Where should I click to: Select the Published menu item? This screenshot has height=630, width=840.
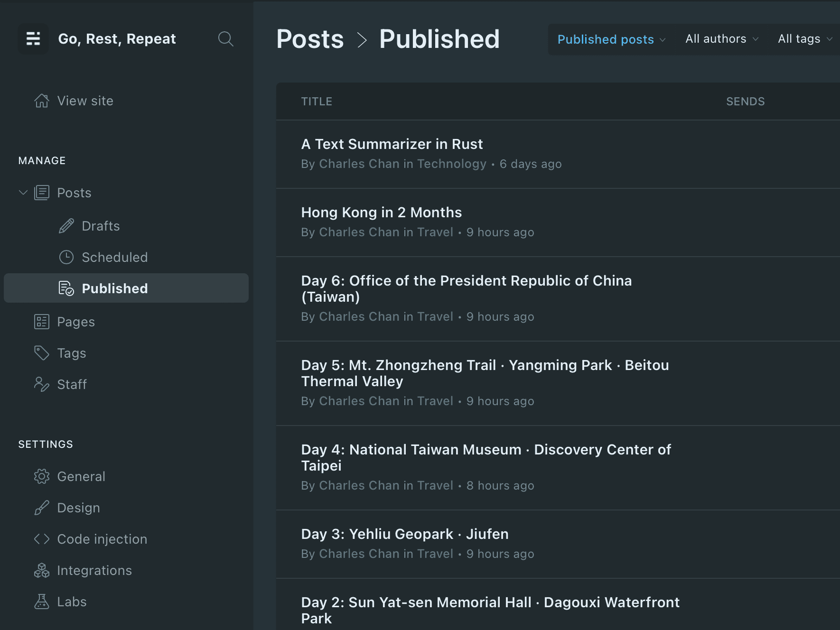(126, 288)
